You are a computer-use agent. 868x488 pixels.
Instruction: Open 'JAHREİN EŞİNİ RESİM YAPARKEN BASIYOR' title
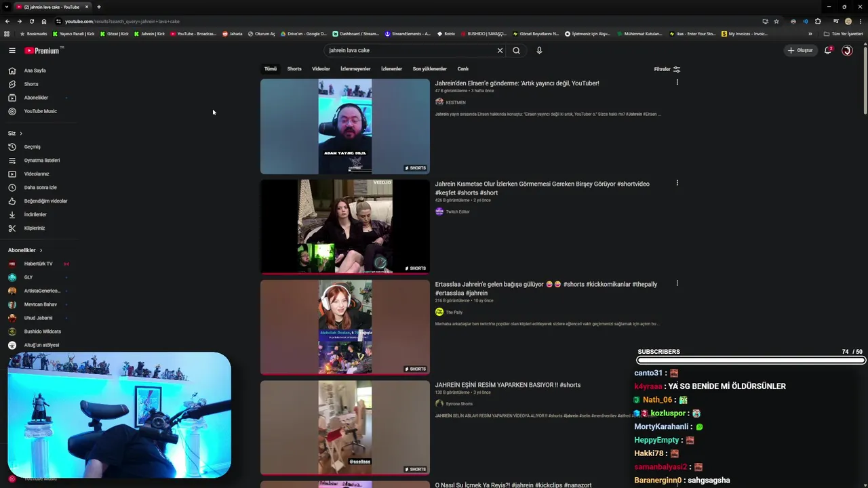(x=508, y=385)
